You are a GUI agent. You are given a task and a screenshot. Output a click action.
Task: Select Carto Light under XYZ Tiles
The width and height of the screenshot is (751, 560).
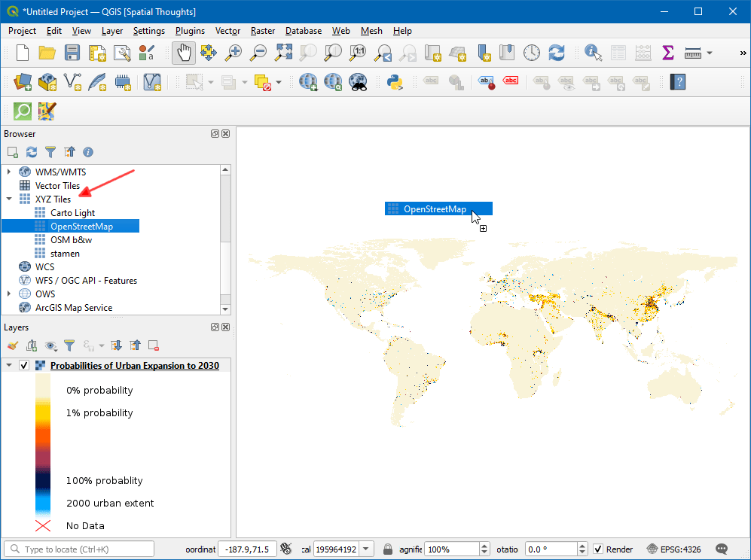(72, 213)
